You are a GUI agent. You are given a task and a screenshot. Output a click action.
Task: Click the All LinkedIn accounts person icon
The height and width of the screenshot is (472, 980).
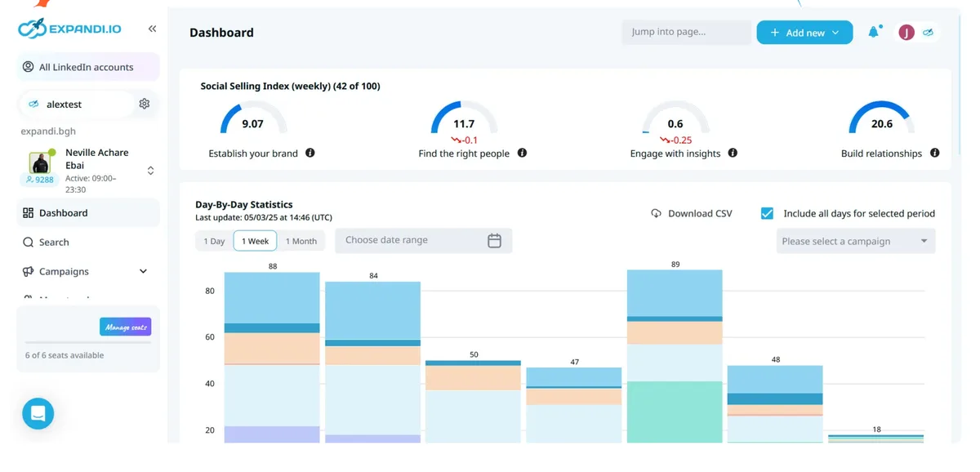coord(29,67)
